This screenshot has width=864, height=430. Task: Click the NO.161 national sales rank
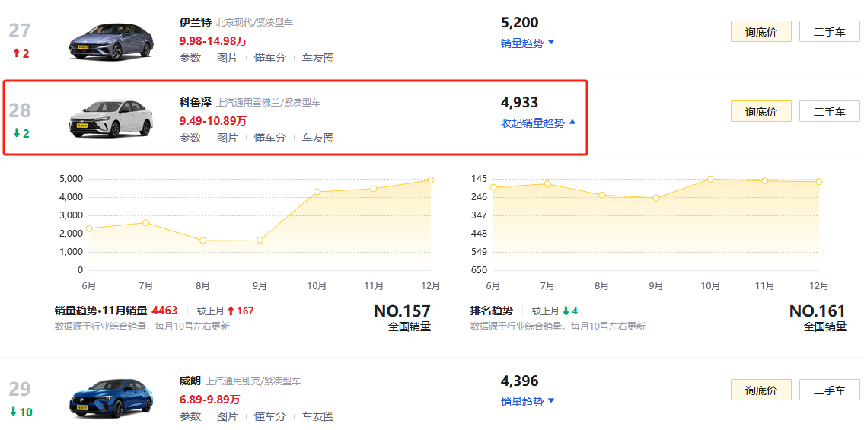pyautogui.click(x=818, y=311)
